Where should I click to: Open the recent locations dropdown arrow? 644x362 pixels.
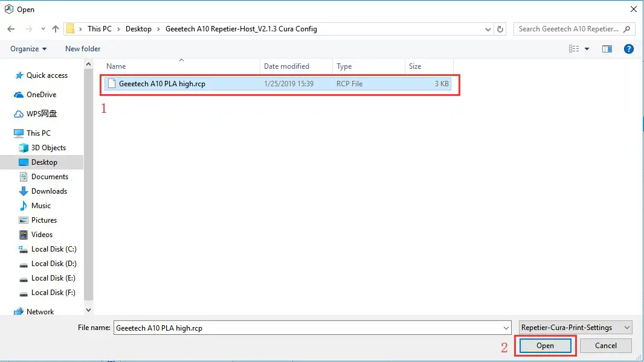click(43, 29)
